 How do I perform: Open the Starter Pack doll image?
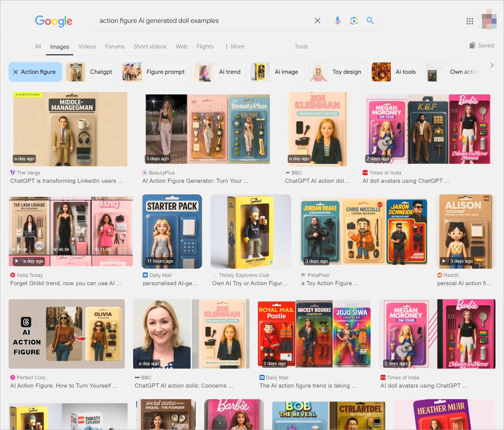(172, 232)
